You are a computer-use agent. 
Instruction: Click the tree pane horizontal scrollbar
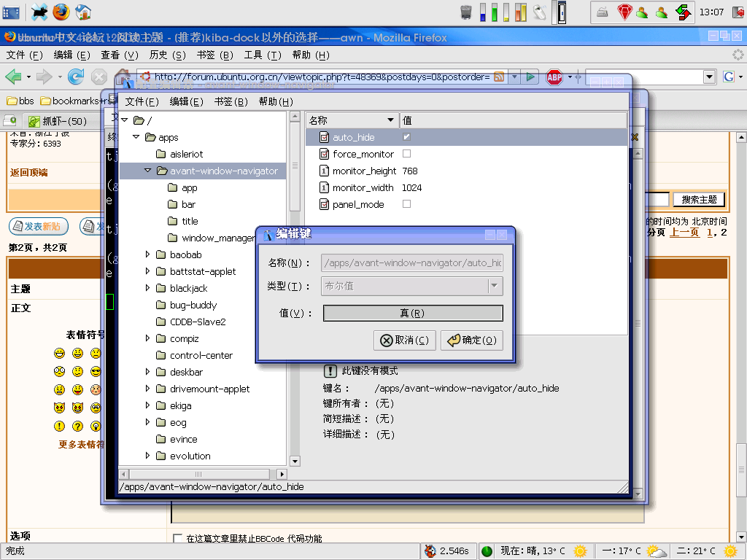pos(203,474)
